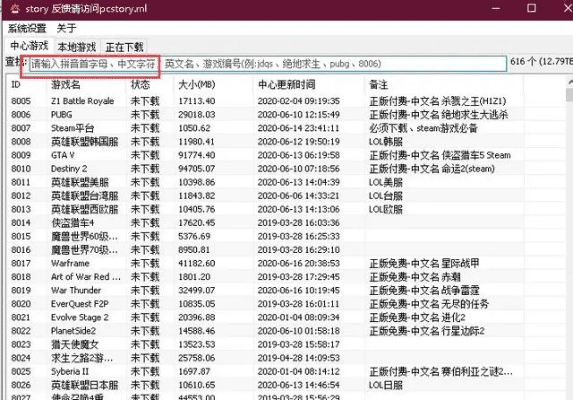Select the Destiny 2 row
Screen dimensions: 573x400
click(x=266, y=169)
